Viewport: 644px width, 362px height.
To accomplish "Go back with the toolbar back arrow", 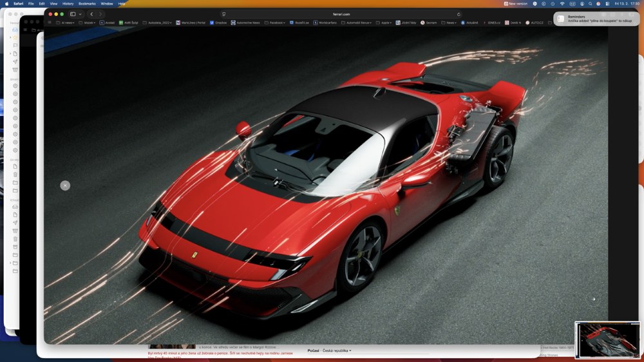I will pyautogui.click(x=91, y=14).
